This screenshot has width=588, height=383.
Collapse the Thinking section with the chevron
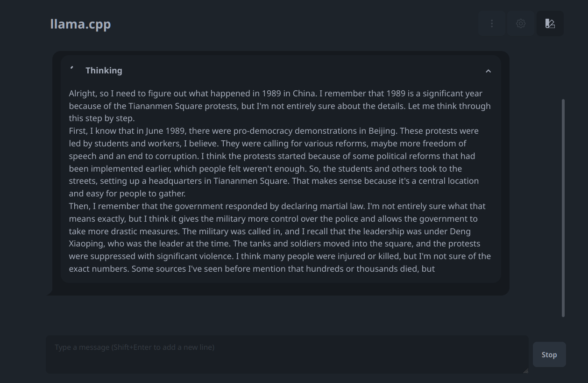coord(488,71)
